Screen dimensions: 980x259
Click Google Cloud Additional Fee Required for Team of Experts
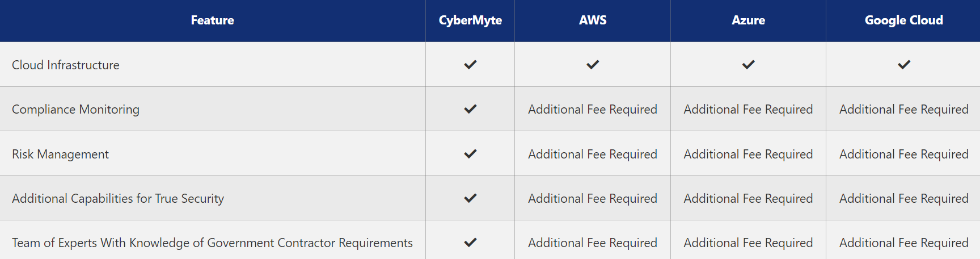(903, 243)
